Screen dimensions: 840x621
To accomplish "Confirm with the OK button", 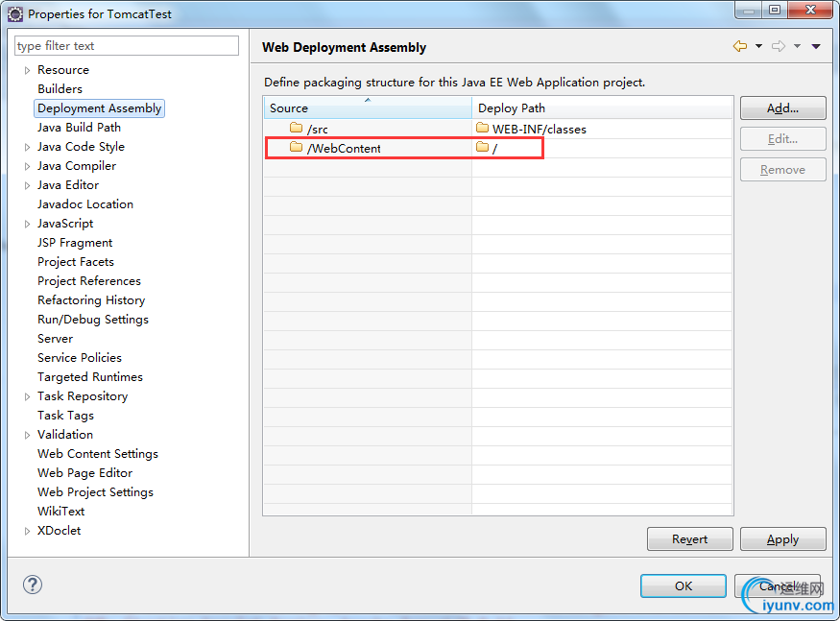I will pyautogui.click(x=684, y=586).
